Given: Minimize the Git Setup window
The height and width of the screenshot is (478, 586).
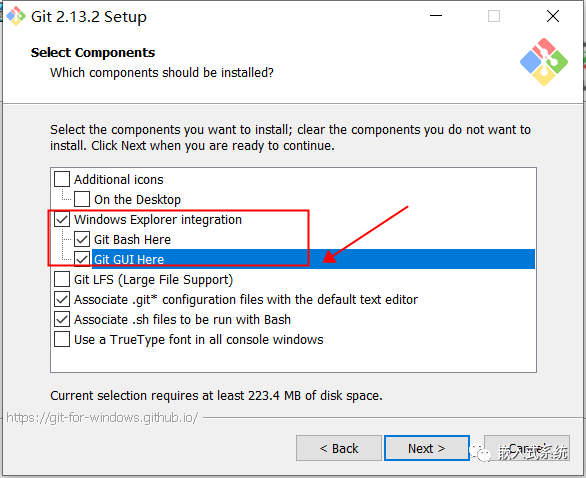Looking at the screenshot, I should click(x=436, y=16).
